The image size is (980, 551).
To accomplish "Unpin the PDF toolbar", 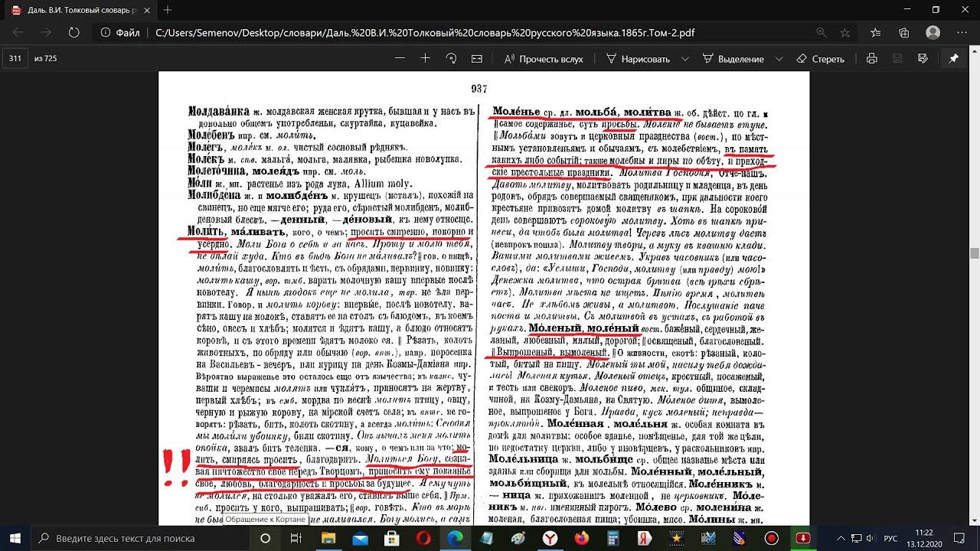I will (x=954, y=58).
